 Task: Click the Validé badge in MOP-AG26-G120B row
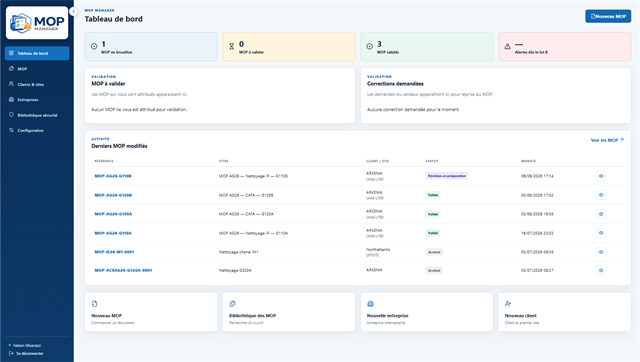(x=433, y=195)
